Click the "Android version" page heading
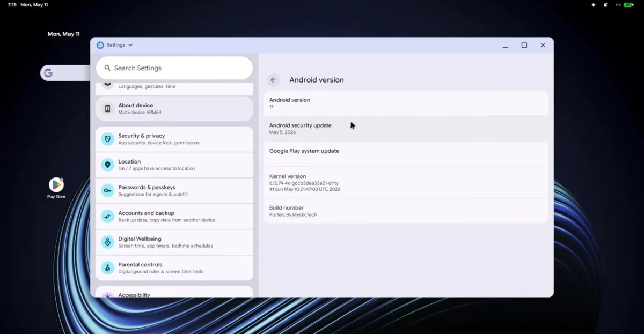 (x=317, y=80)
